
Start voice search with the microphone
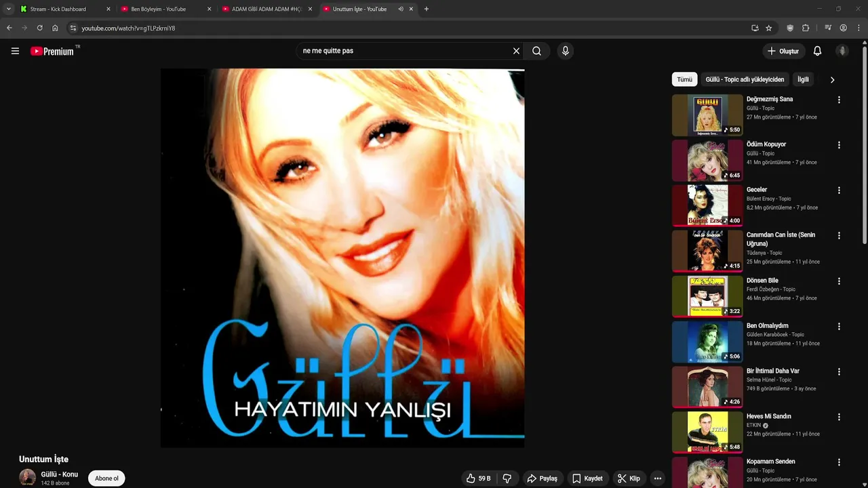click(566, 51)
